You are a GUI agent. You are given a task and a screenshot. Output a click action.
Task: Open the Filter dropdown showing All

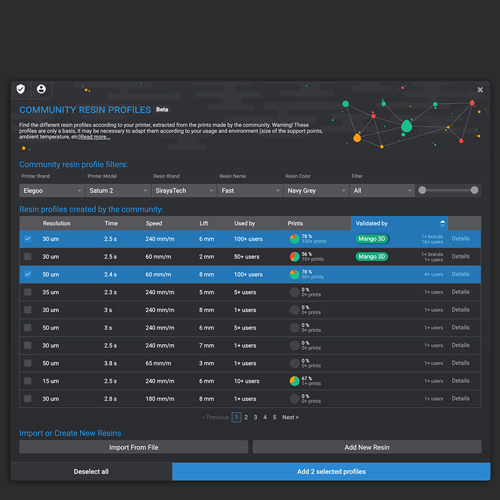point(382,190)
